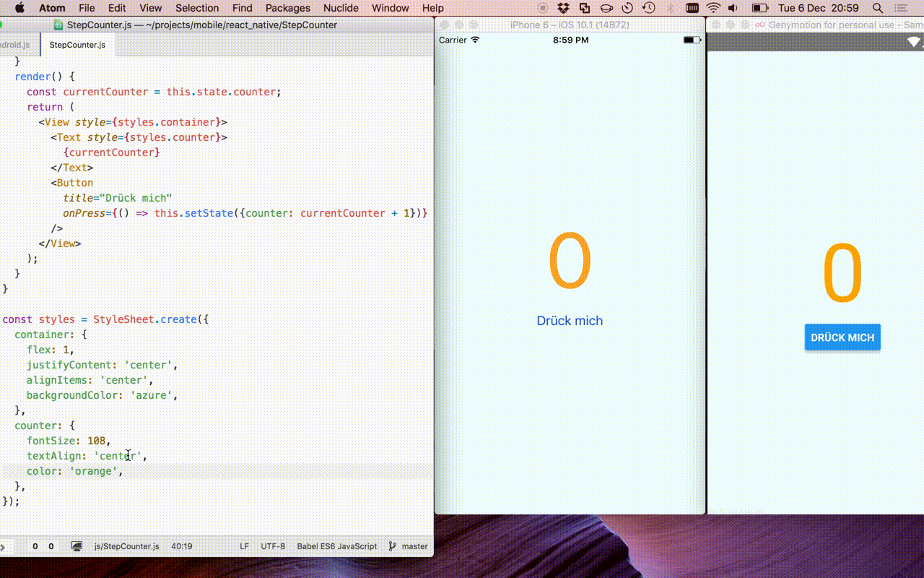
Task: Toggle Notification Center from the menu bar
Action: 902,8
